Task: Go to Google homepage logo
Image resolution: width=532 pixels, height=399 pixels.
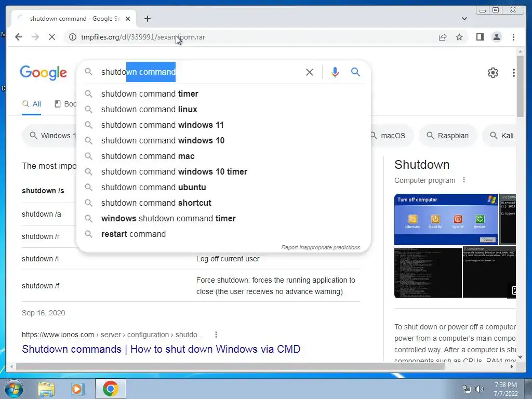Action: click(43, 73)
